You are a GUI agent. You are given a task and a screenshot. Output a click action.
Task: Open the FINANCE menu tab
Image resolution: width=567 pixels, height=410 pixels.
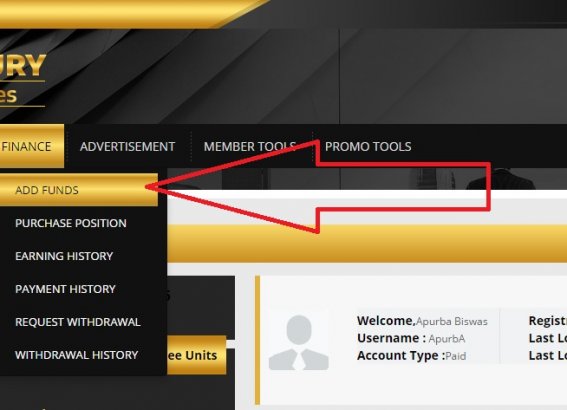[x=31, y=146]
